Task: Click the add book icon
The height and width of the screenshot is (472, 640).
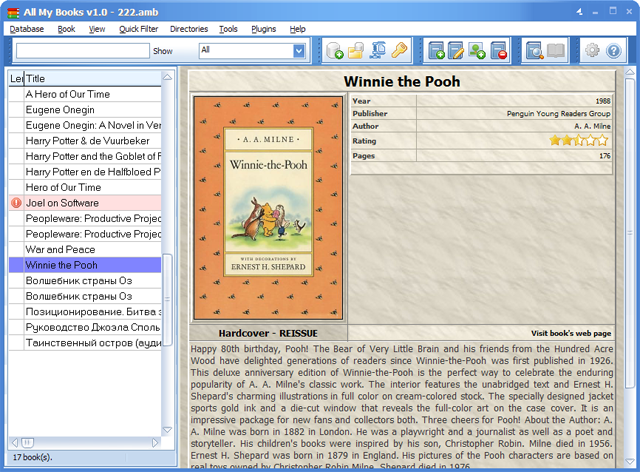Action: [436, 51]
